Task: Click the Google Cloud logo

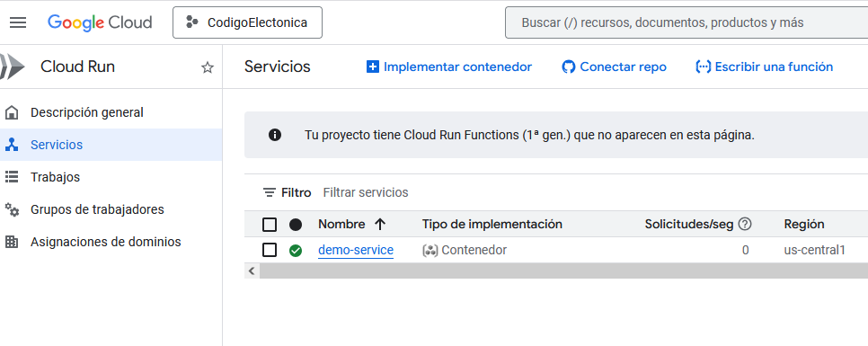Action: coord(100,22)
